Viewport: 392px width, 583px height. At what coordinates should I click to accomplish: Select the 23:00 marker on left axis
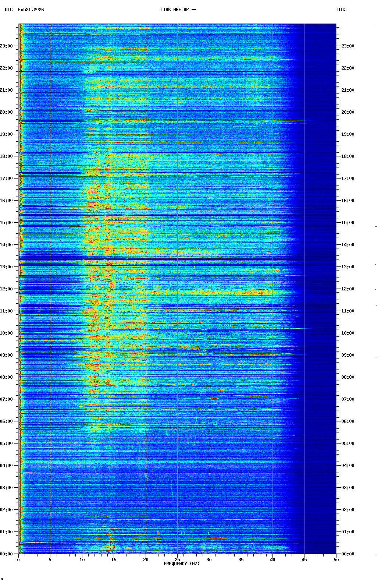click(7, 46)
